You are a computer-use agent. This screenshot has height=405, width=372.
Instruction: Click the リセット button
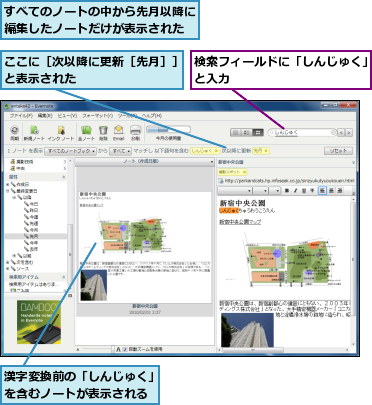coord(338,151)
